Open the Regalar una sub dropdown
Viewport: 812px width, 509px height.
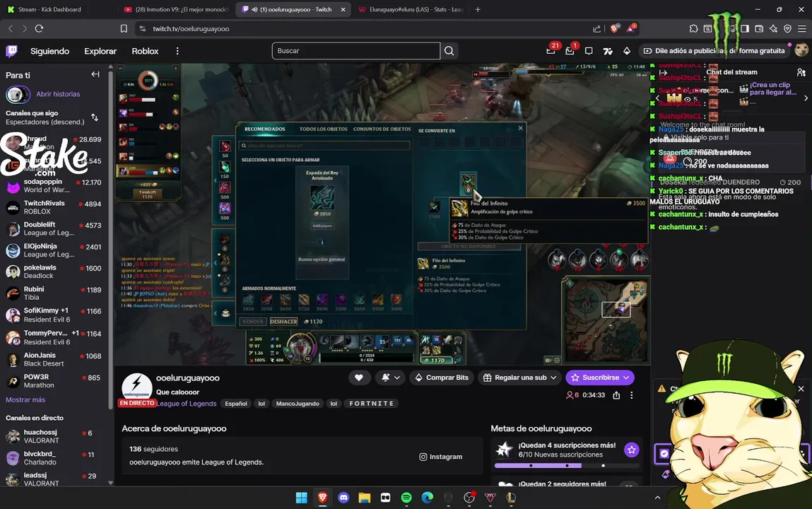click(520, 378)
